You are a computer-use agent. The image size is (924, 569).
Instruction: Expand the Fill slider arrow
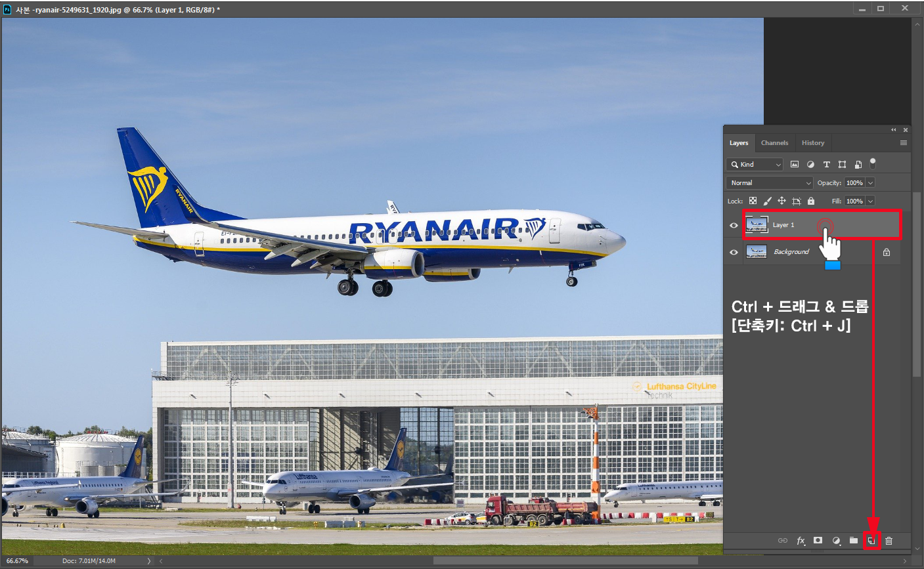point(871,201)
